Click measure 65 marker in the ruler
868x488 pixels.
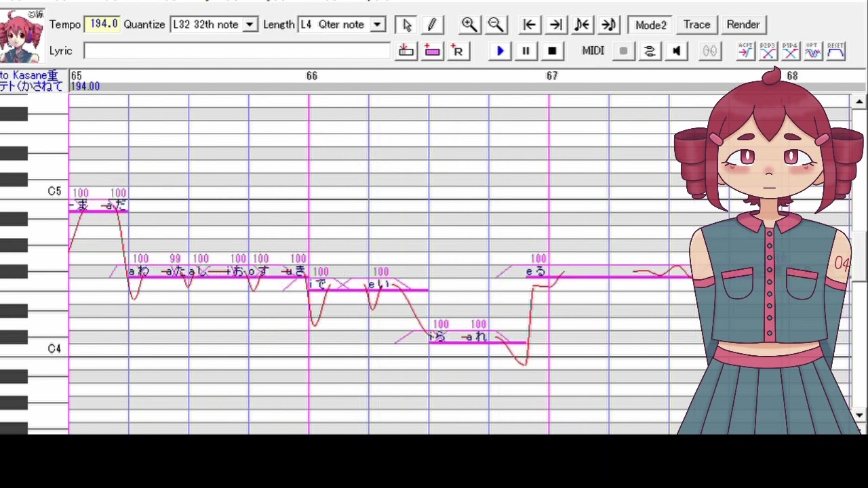point(76,76)
